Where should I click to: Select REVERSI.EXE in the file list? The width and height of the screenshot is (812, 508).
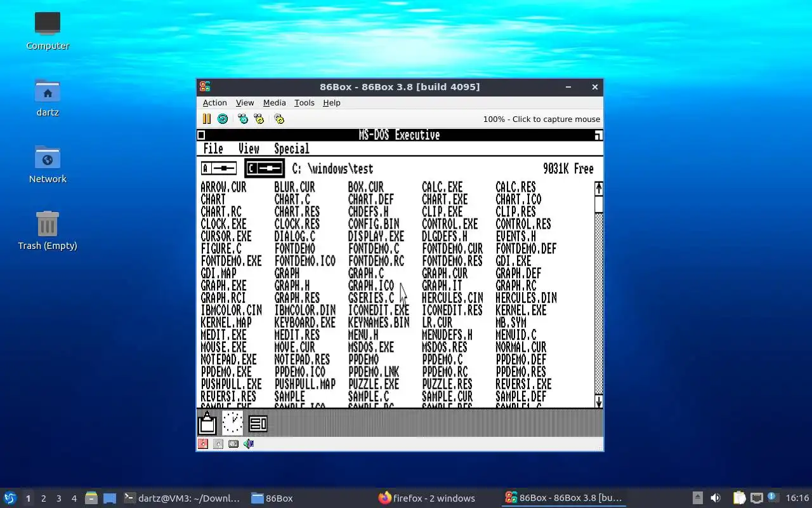point(523,385)
